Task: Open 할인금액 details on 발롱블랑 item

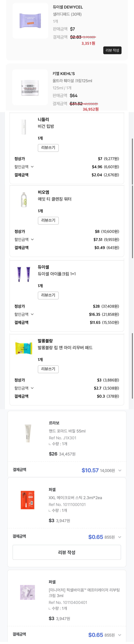Action: pyautogui.click(x=32, y=388)
